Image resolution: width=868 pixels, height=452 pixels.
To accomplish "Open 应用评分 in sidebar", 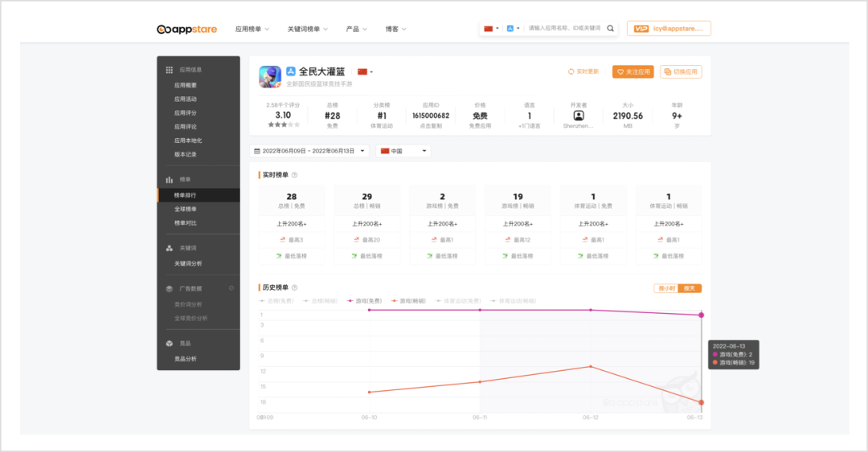I will (186, 113).
